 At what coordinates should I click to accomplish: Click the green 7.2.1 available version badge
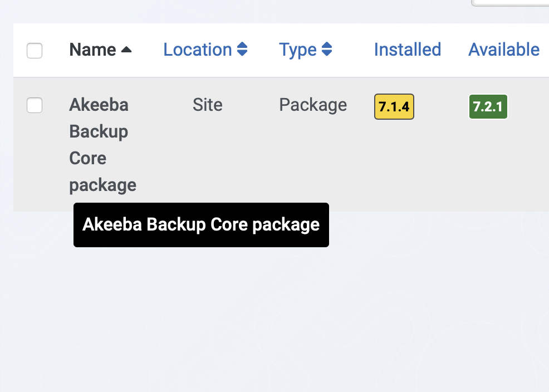coord(488,107)
